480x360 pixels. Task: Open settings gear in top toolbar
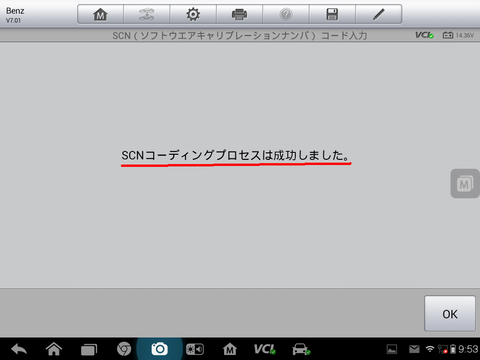[193, 14]
